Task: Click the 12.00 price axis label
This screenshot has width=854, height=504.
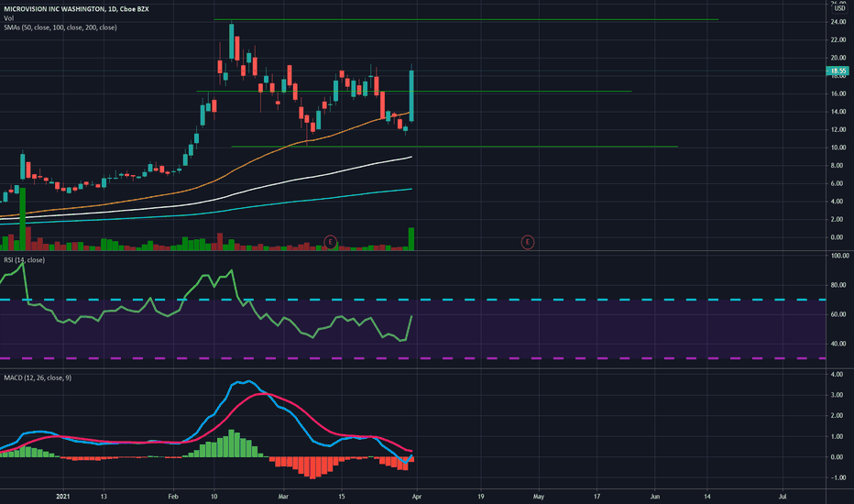Action: click(838, 130)
